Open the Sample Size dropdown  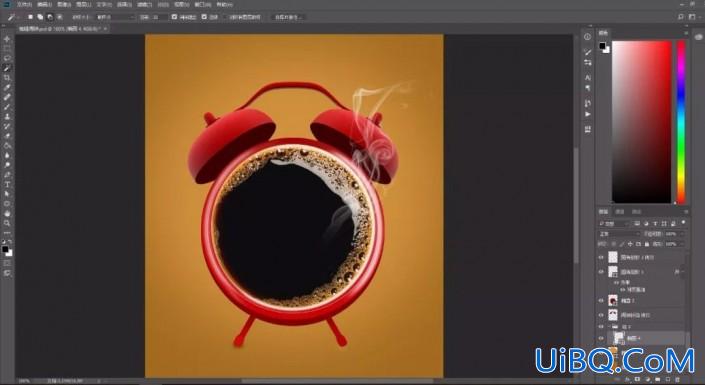(116, 17)
